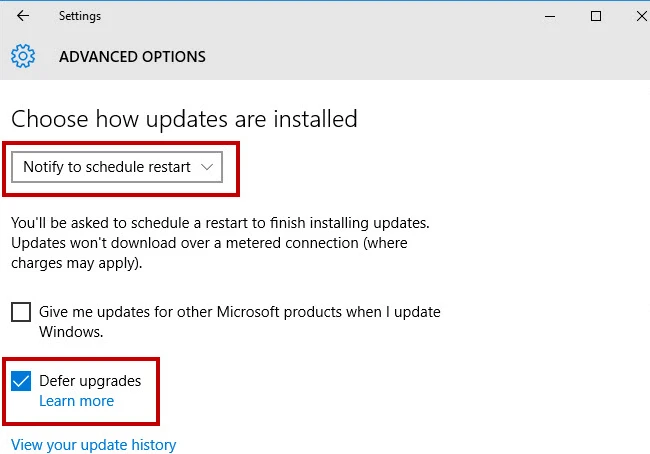The height and width of the screenshot is (454, 650).
Task: Click the Defer upgrades label text
Action: [90, 381]
